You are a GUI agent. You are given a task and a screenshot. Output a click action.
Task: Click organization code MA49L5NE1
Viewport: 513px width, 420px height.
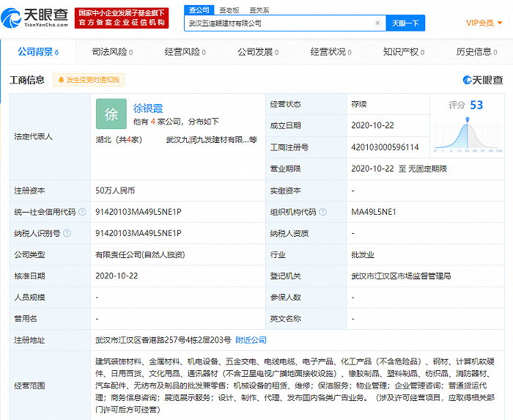tap(374, 212)
